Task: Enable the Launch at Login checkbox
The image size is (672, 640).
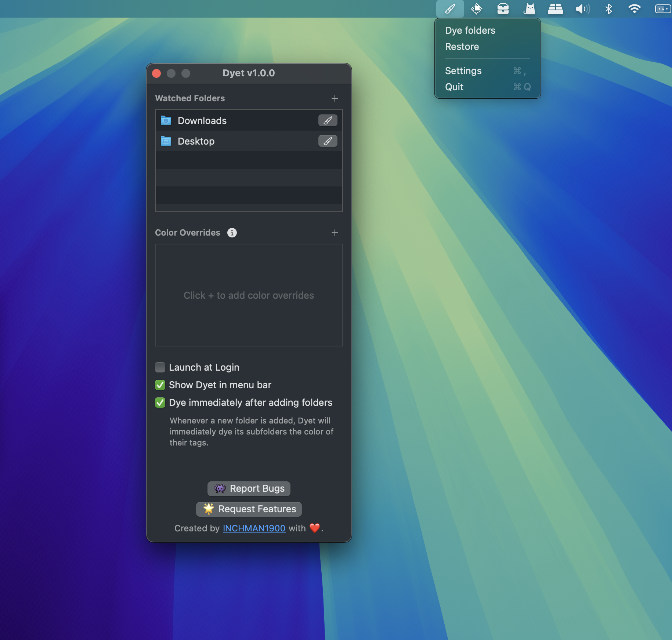Action: (x=160, y=367)
